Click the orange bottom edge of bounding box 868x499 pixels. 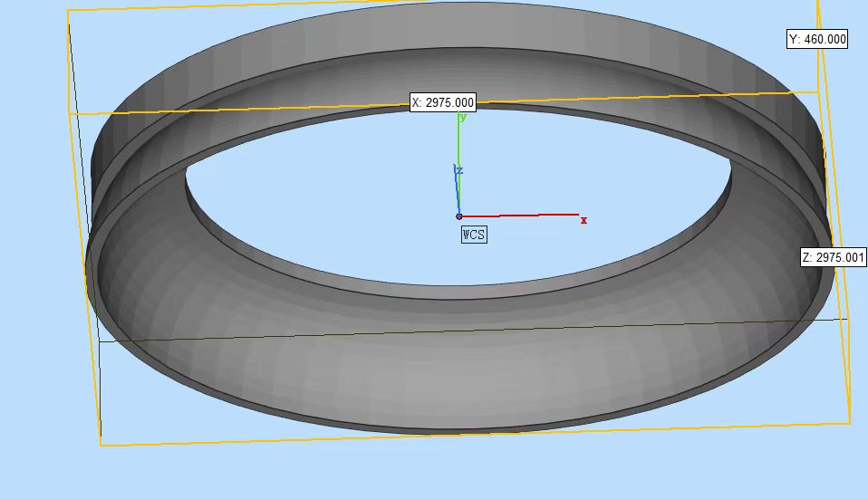point(471,434)
